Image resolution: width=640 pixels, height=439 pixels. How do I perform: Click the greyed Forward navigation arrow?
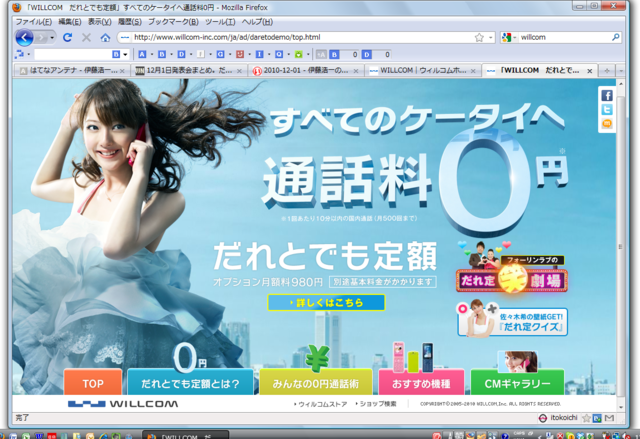click(x=41, y=38)
